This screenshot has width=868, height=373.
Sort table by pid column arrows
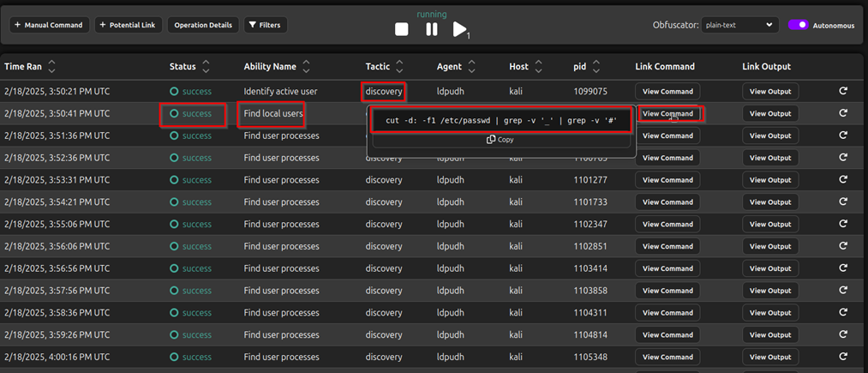596,67
